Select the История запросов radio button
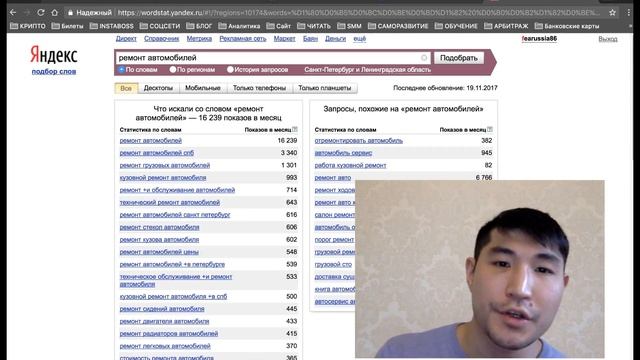This screenshot has width=640, height=360. (230, 70)
